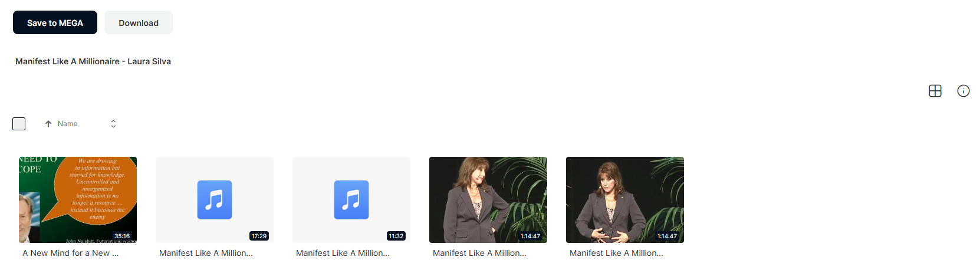The height and width of the screenshot is (273, 980).
Task: Open the music note icon of the 17:29 audio file
Action: 215,200
